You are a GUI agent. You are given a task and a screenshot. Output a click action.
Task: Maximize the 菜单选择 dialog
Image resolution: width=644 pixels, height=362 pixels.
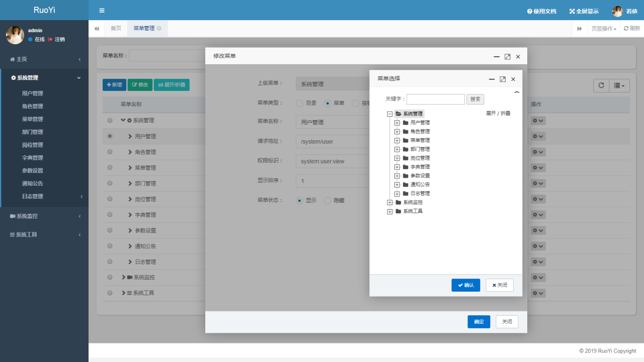pos(503,79)
